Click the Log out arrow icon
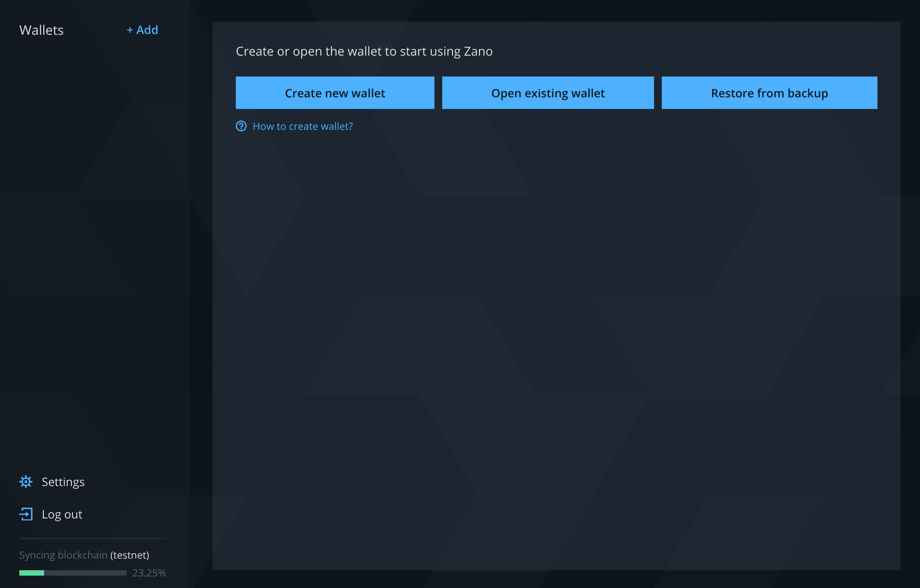Viewport: 920px width, 588px height. (26, 514)
